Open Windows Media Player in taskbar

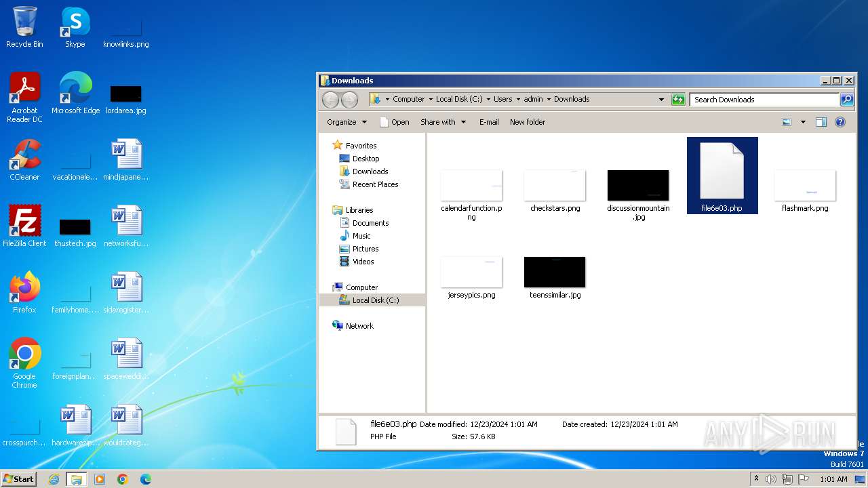[100, 479]
